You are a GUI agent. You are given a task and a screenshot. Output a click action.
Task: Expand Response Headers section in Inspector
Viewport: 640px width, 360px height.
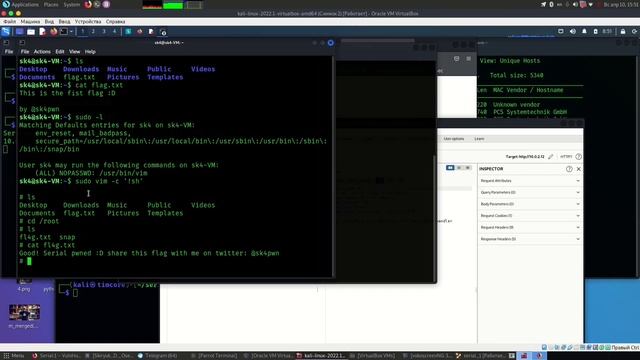point(530,239)
